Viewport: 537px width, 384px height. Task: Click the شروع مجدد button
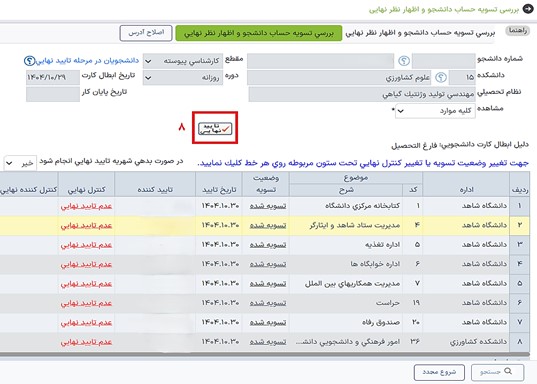pyautogui.click(x=439, y=372)
